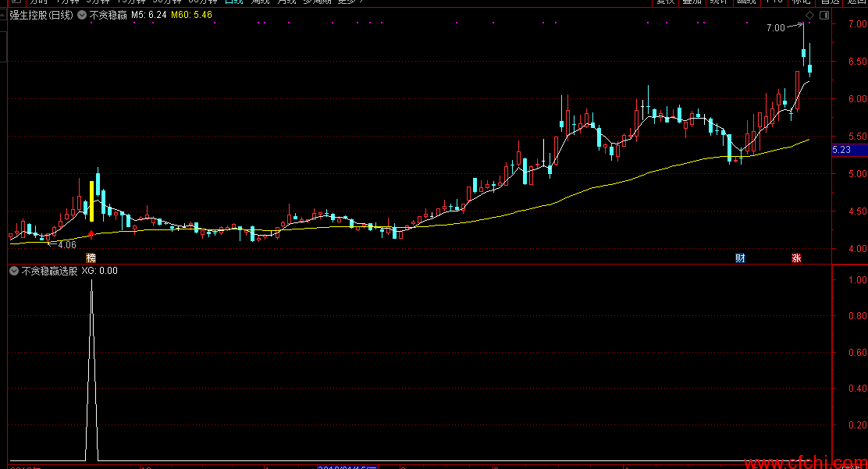Click the M5: 6.24 moving average value

[149, 15]
